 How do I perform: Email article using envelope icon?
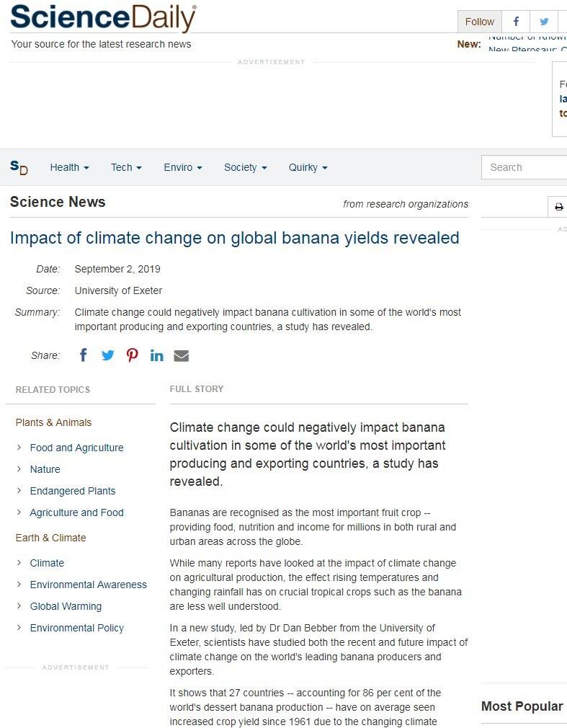(182, 355)
